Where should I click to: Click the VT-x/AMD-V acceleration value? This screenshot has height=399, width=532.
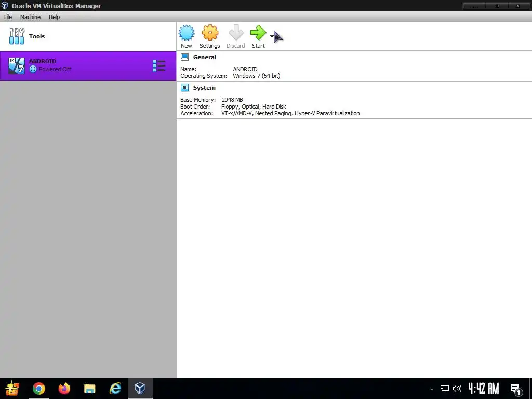(x=290, y=113)
